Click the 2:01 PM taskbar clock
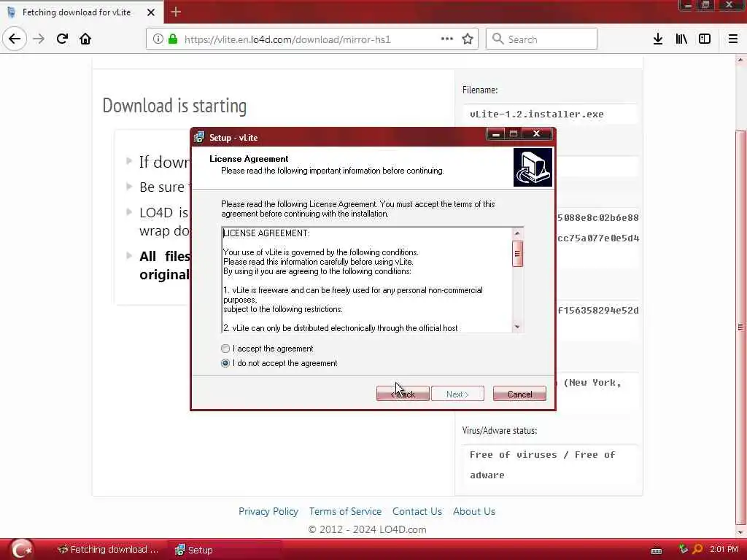This screenshot has height=560, width=747. (x=724, y=550)
